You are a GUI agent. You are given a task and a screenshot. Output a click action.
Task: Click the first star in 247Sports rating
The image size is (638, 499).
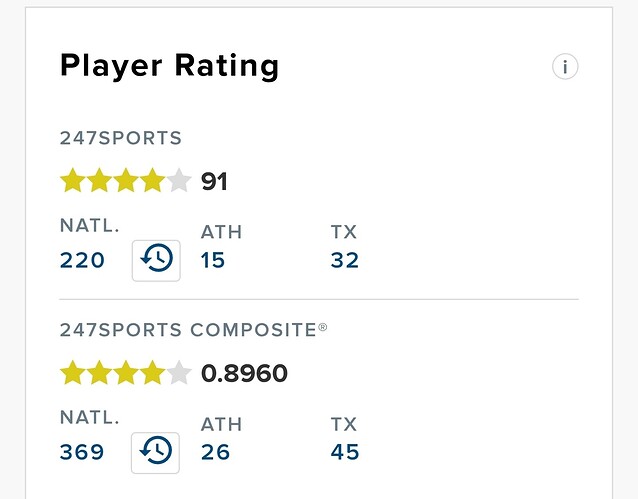click(x=73, y=180)
